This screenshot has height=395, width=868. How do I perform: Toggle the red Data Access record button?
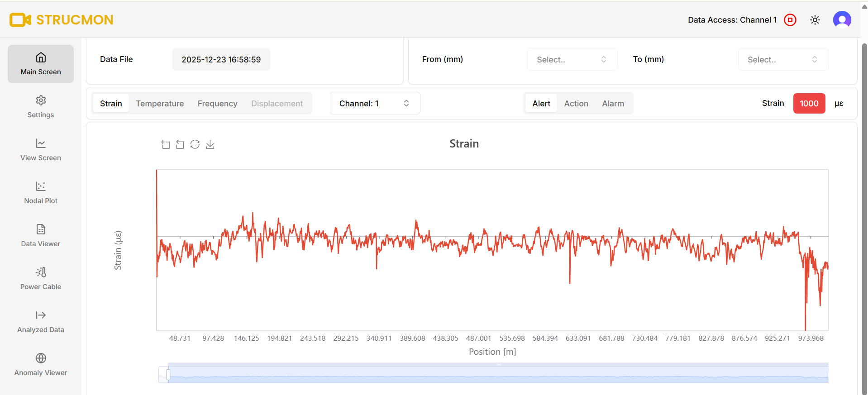790,20
